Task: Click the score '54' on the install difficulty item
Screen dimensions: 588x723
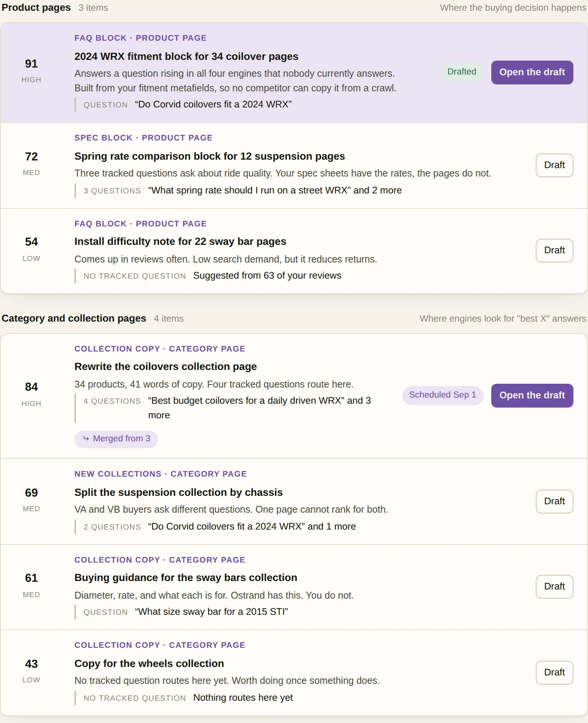Action: pyautogui.click(x=31, y=242)
